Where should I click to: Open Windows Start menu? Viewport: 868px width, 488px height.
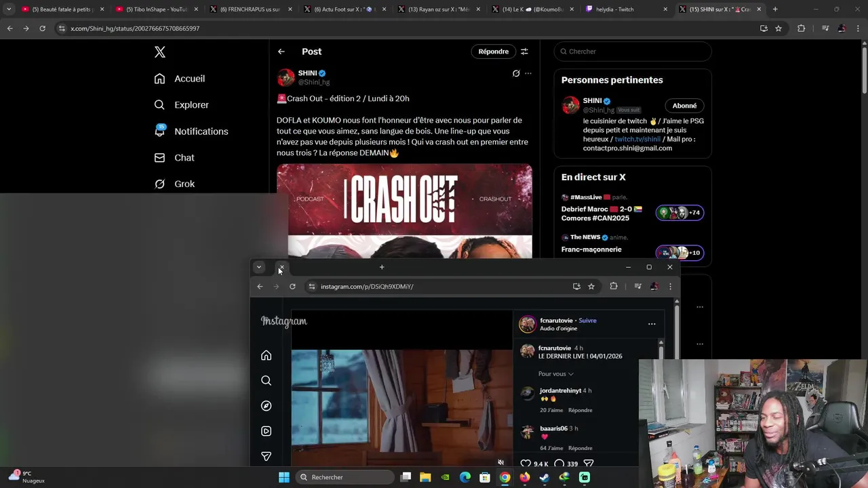point(284,477)
